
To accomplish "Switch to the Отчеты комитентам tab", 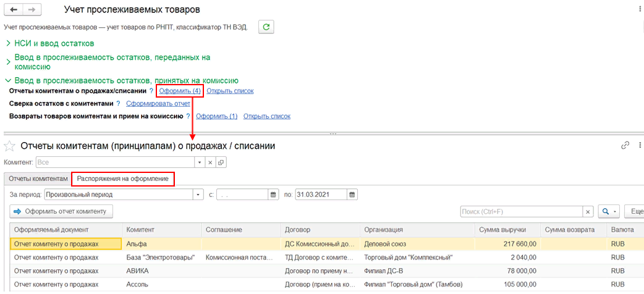I will click(x=38, y=179).
